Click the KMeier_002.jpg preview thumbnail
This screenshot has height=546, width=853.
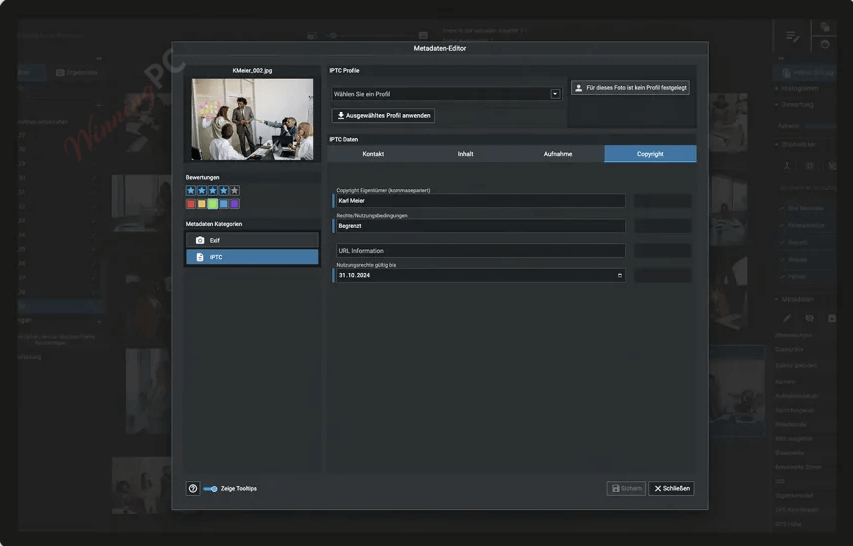[252, 119]
